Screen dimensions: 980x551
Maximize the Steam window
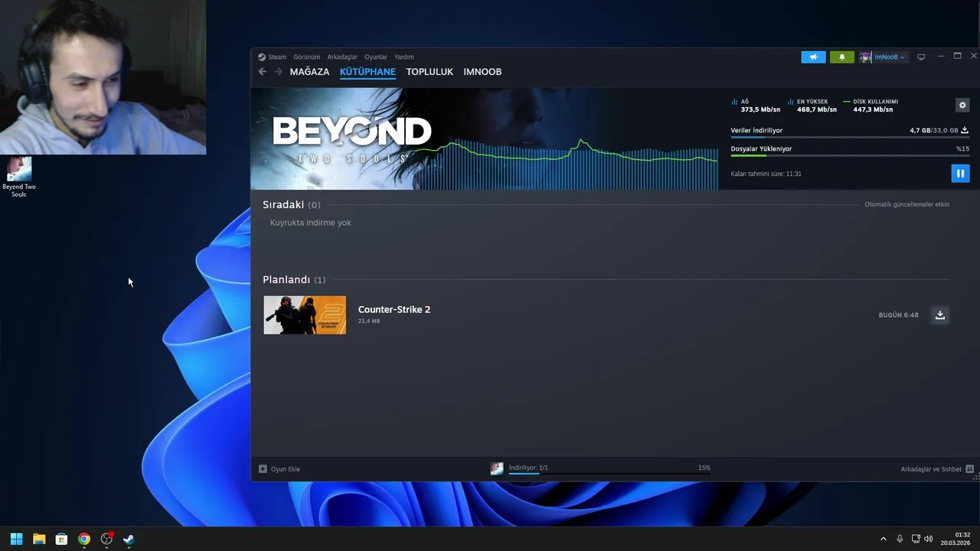tap(957, 56)
